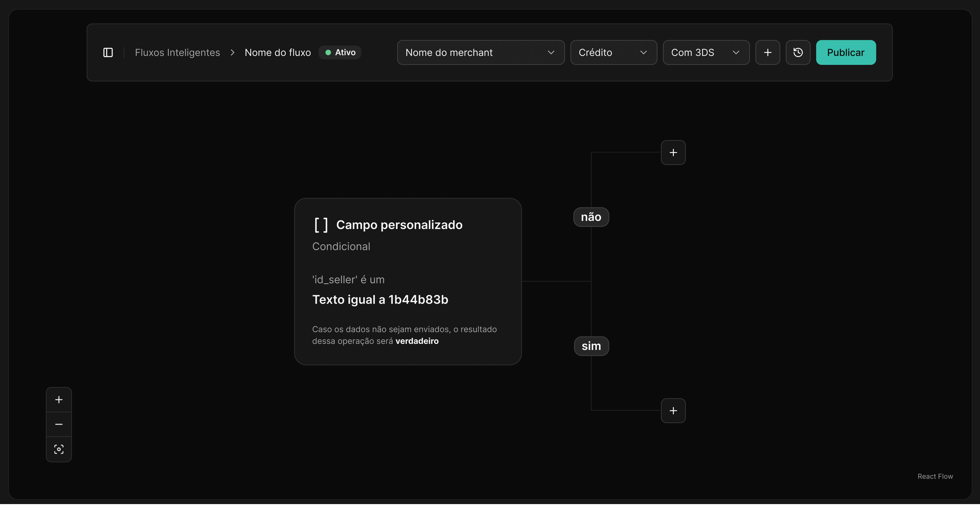Click the 'Condicional' subtitle text
Viewport: 980px width, 508px height.
[x=341, y=247]
